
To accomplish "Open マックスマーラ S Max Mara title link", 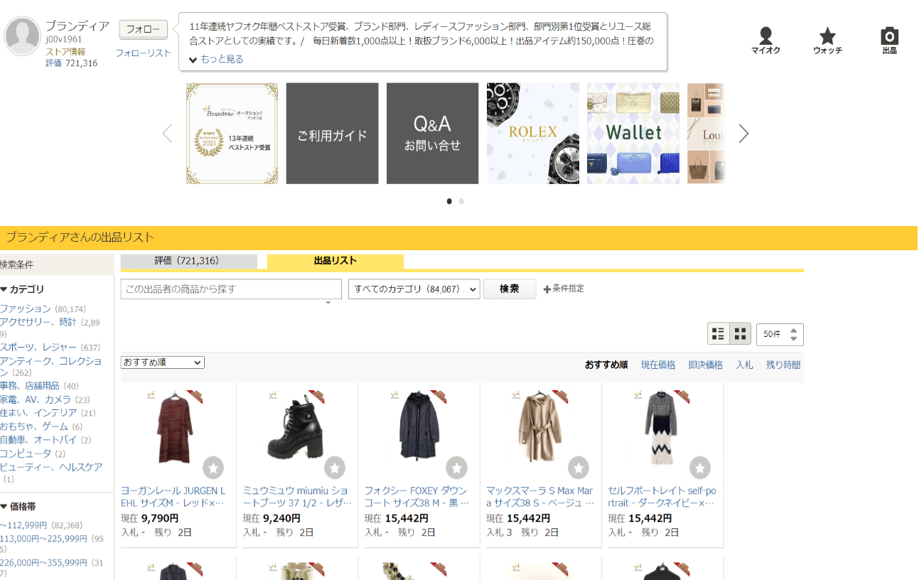I will pyautogui.click(x=539, y=497).
